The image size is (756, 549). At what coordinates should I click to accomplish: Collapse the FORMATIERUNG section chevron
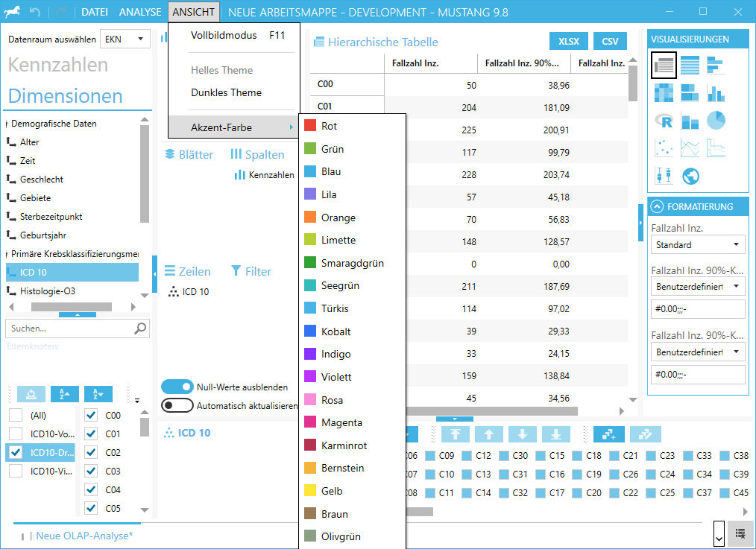(657, 206)
